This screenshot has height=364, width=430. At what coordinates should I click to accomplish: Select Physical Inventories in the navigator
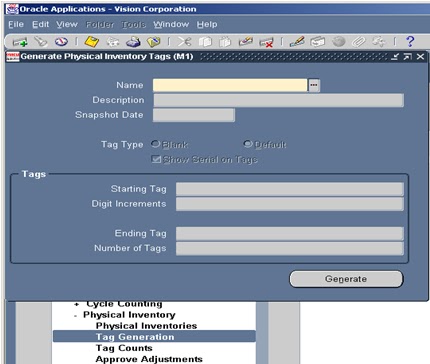[x=146, y=326]
